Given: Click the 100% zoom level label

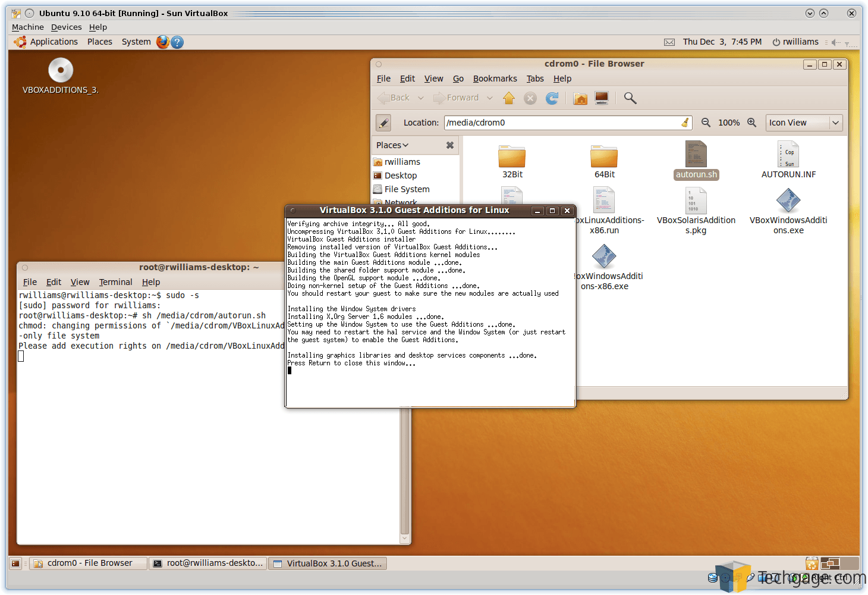Looking at the screenshot, I should (x=729, y=123).
